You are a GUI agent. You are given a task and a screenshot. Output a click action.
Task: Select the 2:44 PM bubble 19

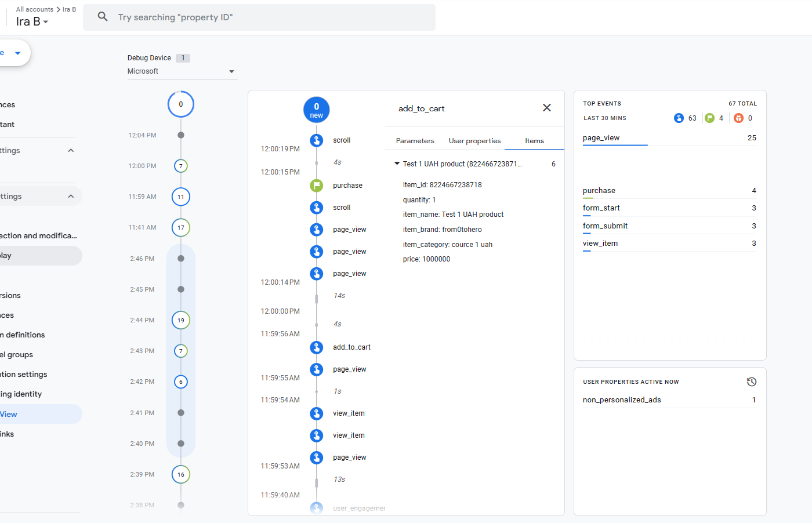(181, 320)
